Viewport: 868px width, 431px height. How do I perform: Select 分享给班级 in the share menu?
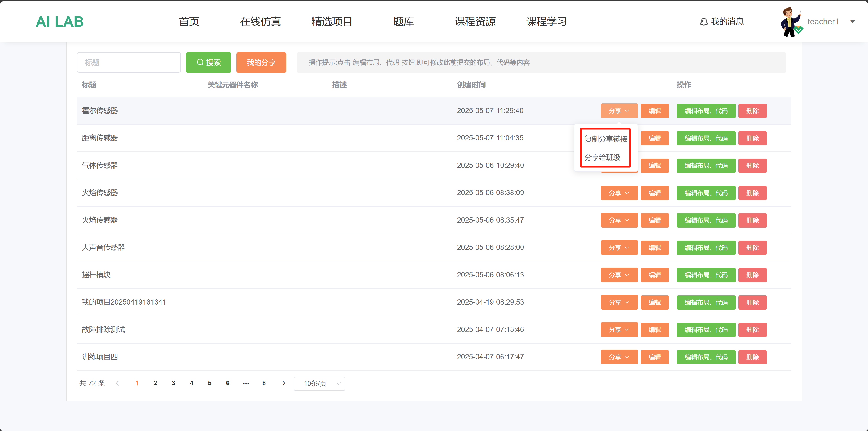pyautogui.click(x=602, y=157)
